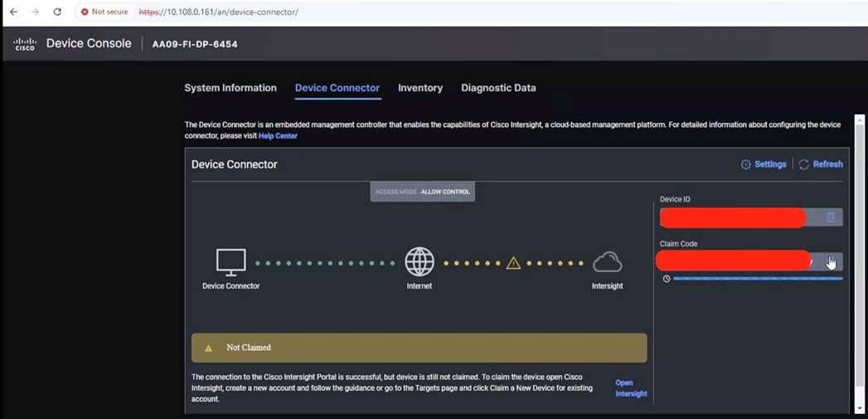Screen dimensions: 868x419
Task: Click the warning triangle on connection line
Action: coord(514,263)
